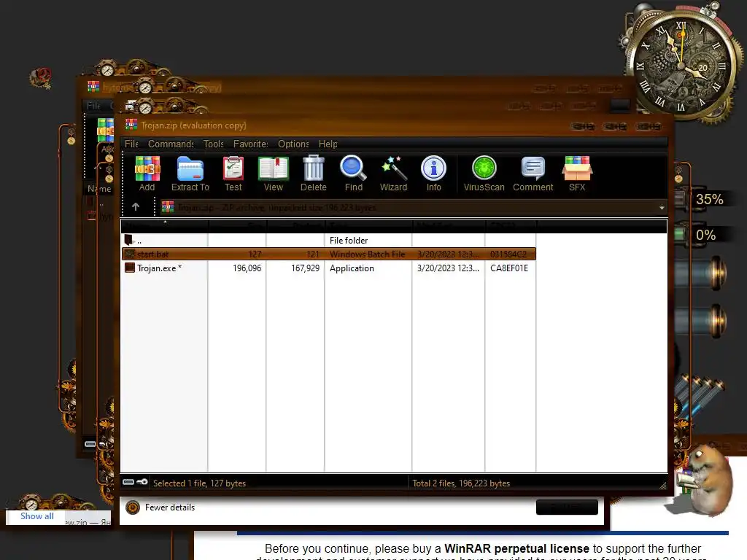Click the hamster mascot icon

pos(703,480)
